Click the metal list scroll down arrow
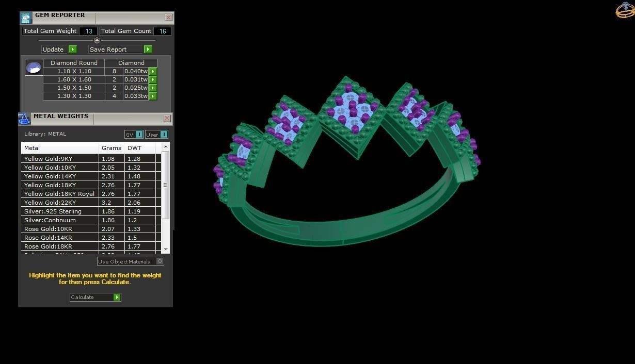Screen dimensions: 635x364 (166, 249)
